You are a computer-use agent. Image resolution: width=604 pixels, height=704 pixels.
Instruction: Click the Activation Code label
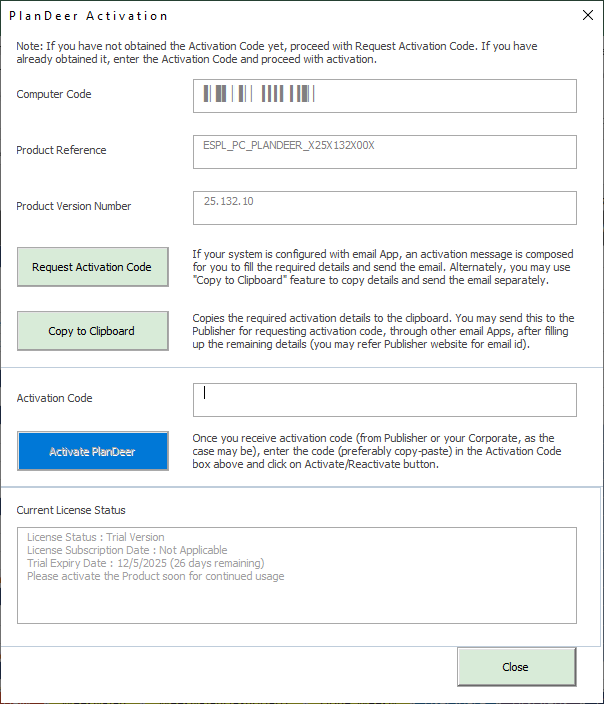click(54, 398)
